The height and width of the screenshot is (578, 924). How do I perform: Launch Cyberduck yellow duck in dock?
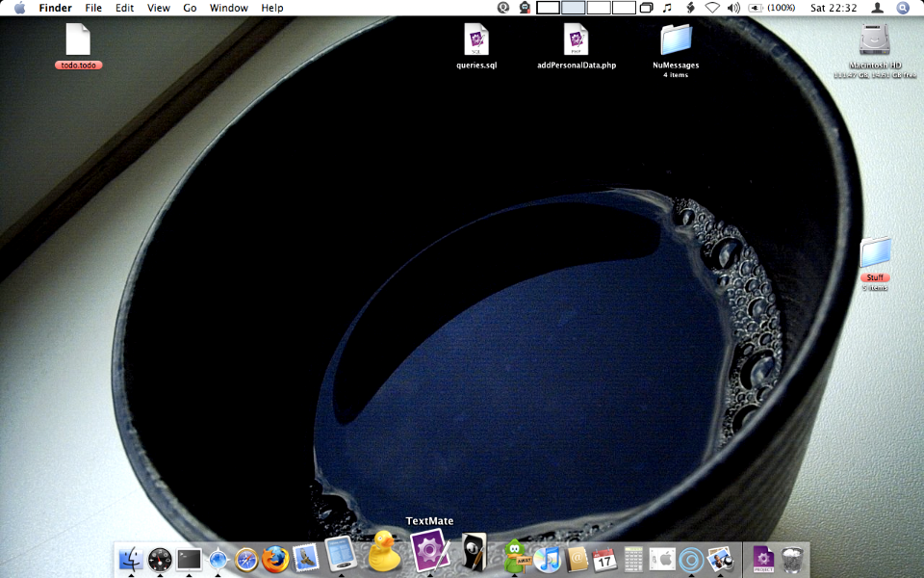click(384, 551)
